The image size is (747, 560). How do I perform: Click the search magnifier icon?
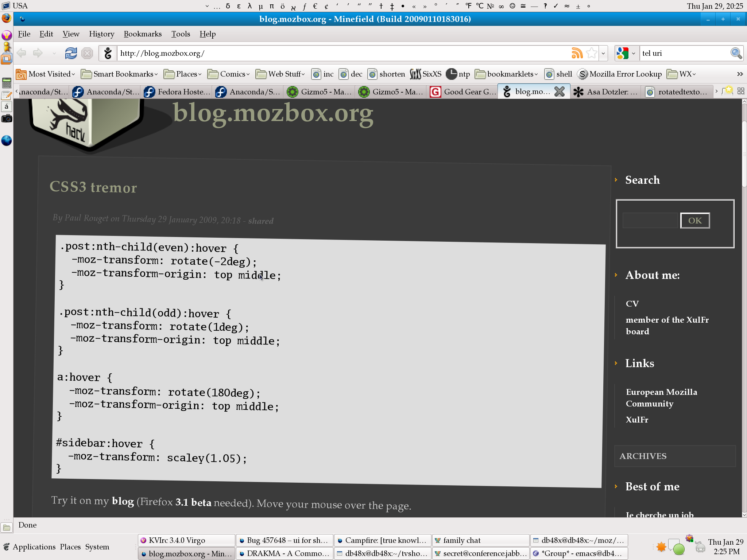[x=736, y=53]
